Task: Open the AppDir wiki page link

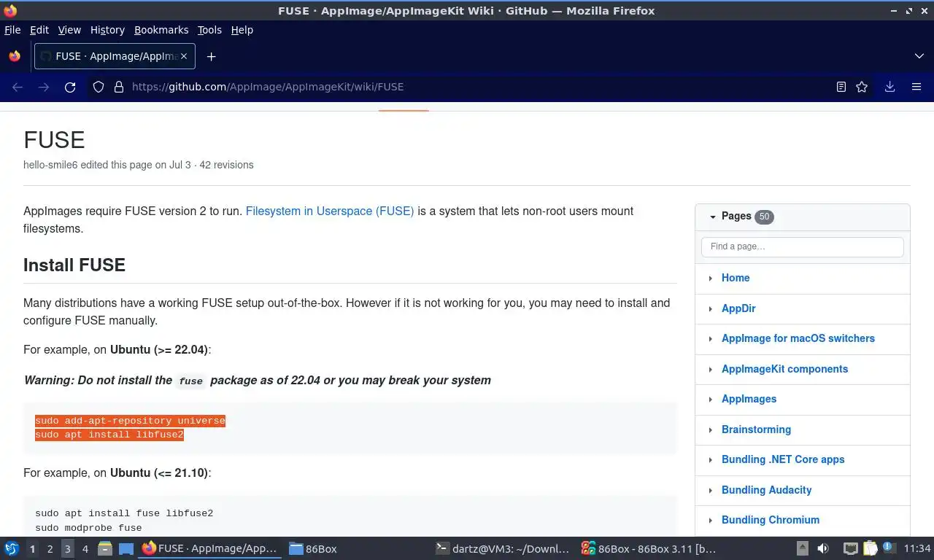Action: tap(738, 308)
